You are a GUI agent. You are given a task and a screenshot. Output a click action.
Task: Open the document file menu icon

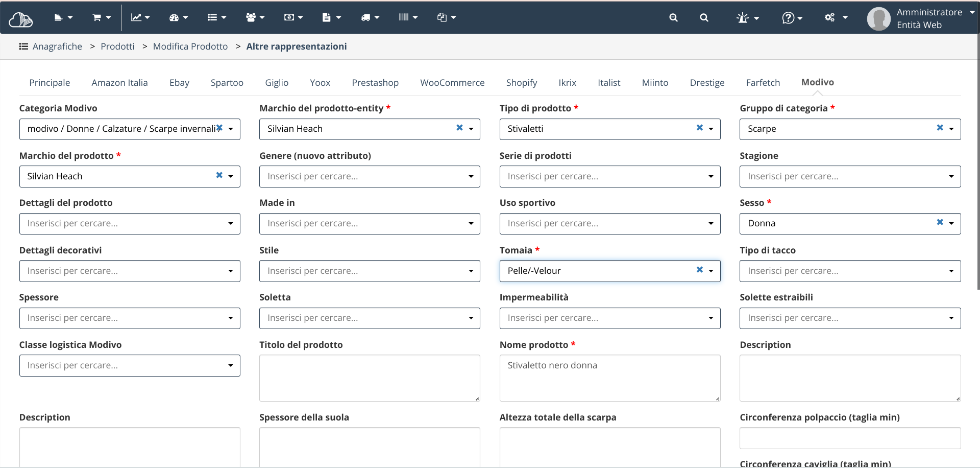click(x=332, y=17)
